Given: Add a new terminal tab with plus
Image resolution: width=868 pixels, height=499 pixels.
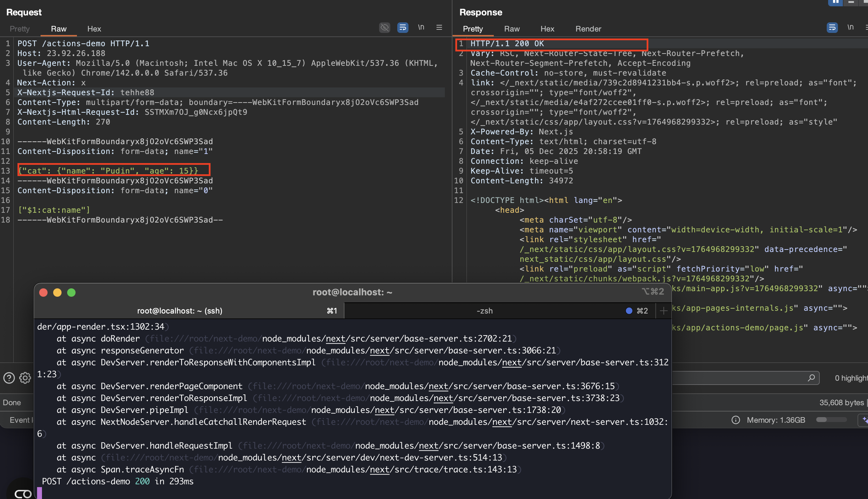Looking at the screenshot, I should (663, 311).
